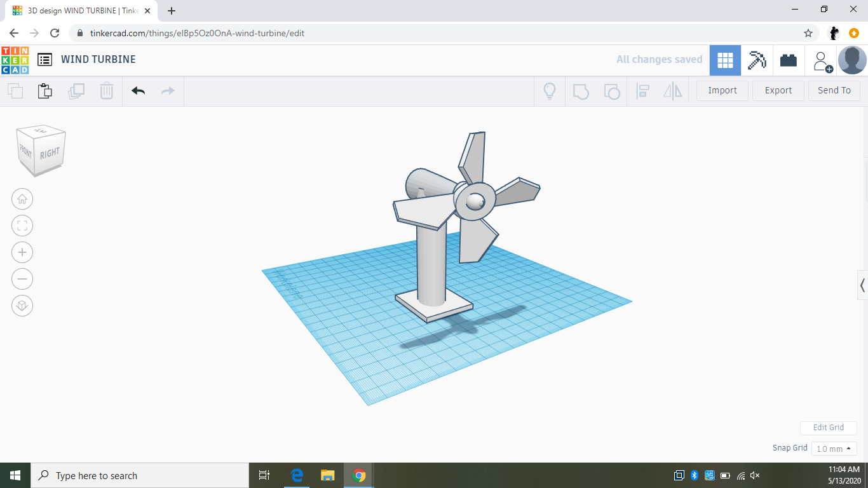The height and width of the screenshot is (488, 868).
Task: Expand the add collaborator options
Action: pos(821,60)
